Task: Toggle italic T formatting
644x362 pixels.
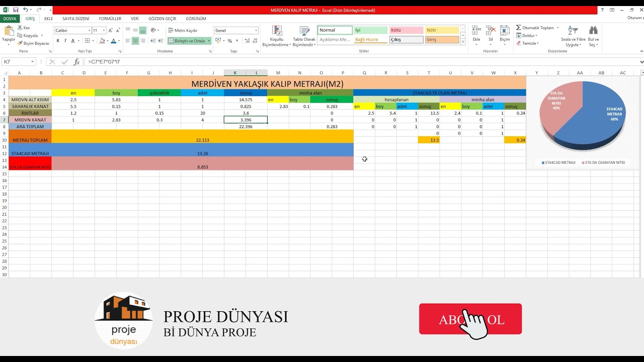Action: pyautogui.click(x=65, y=41)
